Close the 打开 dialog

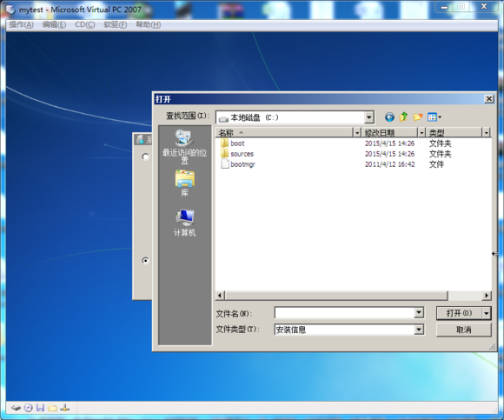point(489,99)
